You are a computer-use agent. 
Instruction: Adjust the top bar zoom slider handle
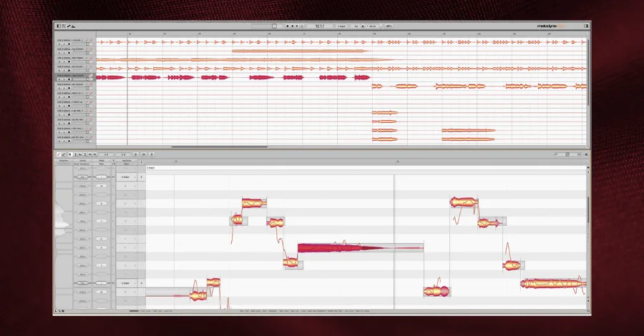(x=274, y=26)
